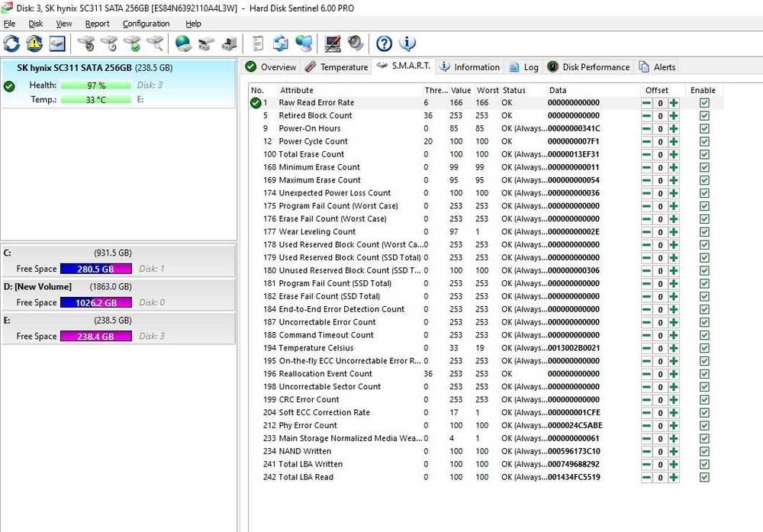
Task: Click the refresh icon with yellow warning triangle
Action: click(34, 44)
